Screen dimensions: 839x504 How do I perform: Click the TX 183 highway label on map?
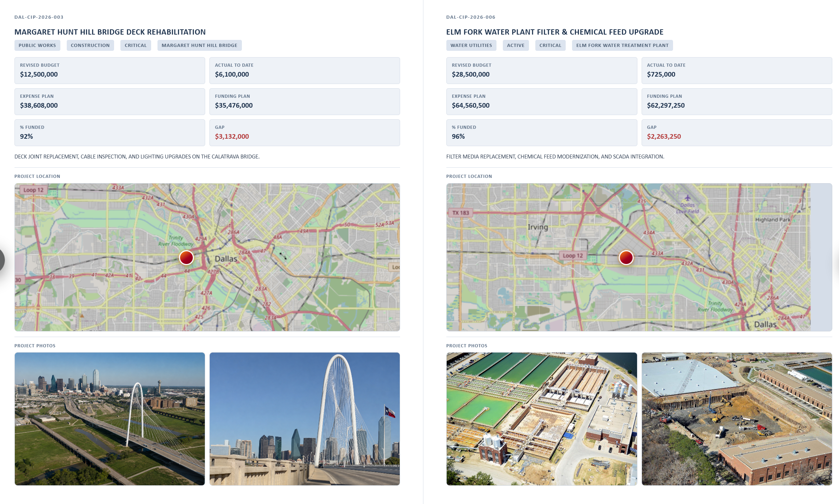coord(461,213)
